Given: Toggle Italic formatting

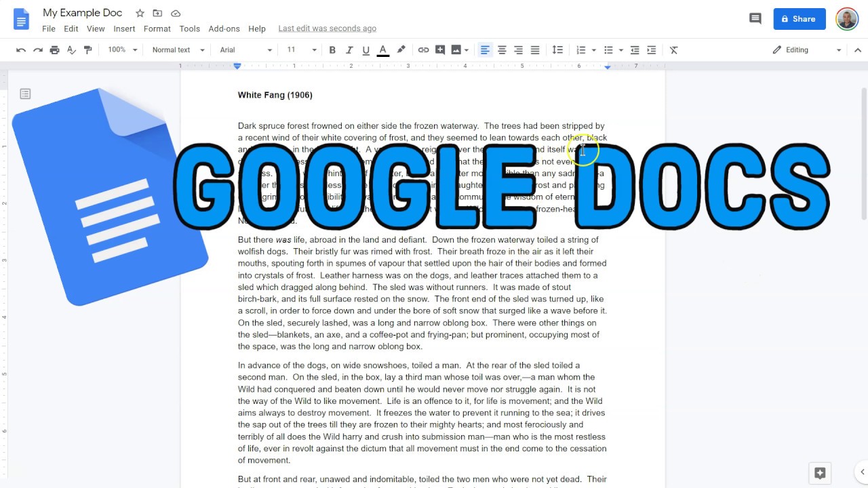Looking at the screenshot, I should [x=349, y=50].
